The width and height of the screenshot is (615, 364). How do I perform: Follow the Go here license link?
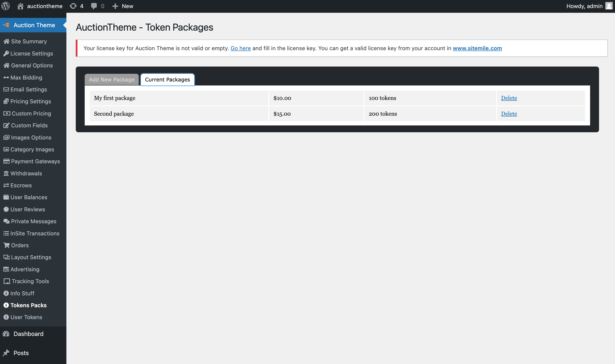pyautogui.click(x=241, y=48)
